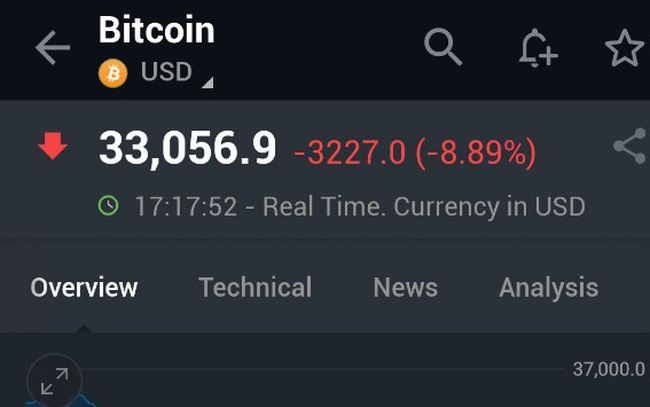Tap the orange Bitcoin logo icon
This screenshot has height=407, width=650.
pyautogui.click(x=113, y=74)
